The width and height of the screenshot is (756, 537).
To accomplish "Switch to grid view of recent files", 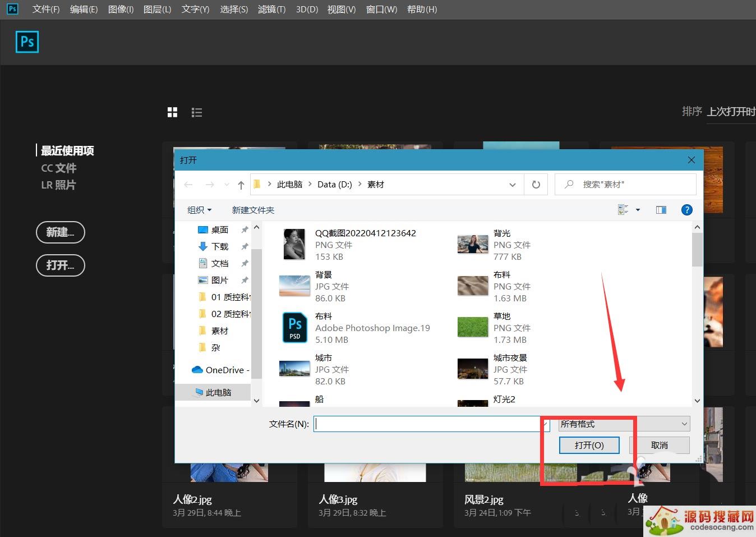I will click(172, 112).
